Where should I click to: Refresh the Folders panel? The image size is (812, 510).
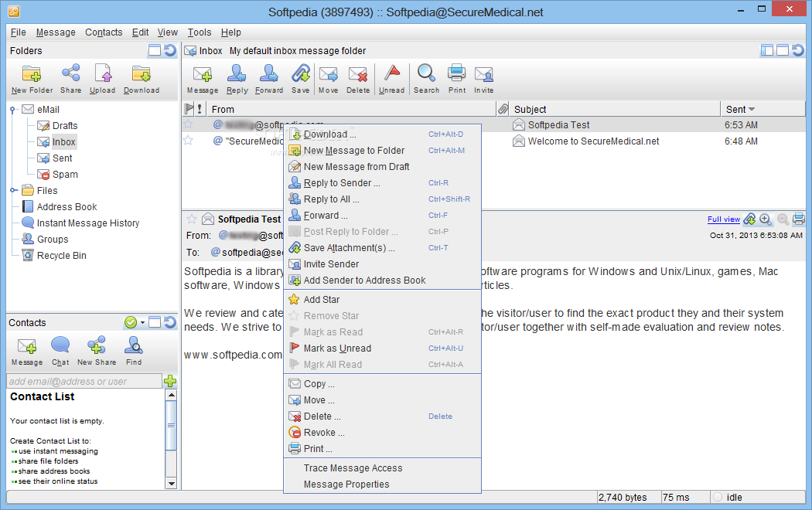point(170,50)
